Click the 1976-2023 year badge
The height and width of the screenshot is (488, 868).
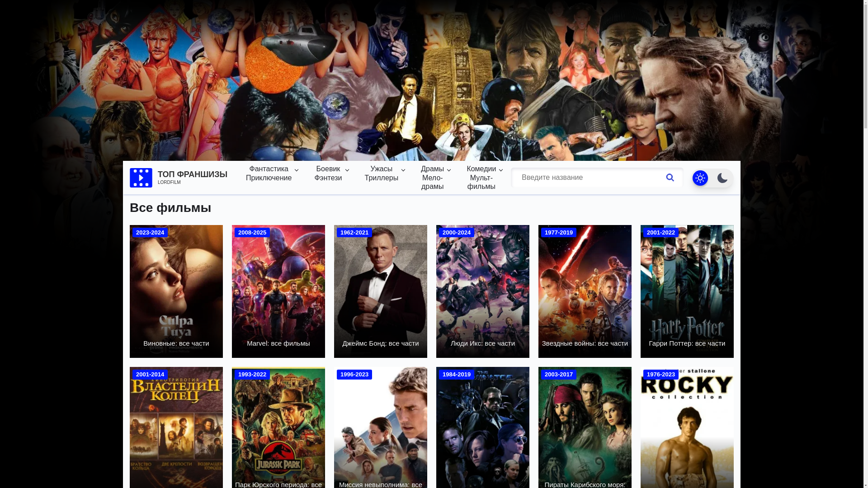coord(661,375)
